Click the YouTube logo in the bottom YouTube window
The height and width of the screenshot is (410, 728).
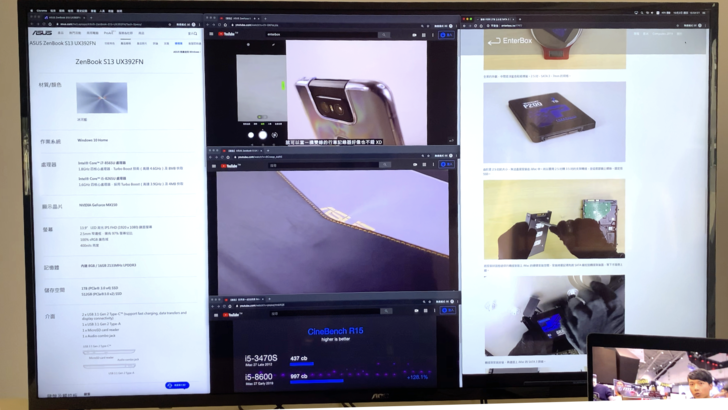[x=232, y=315]
